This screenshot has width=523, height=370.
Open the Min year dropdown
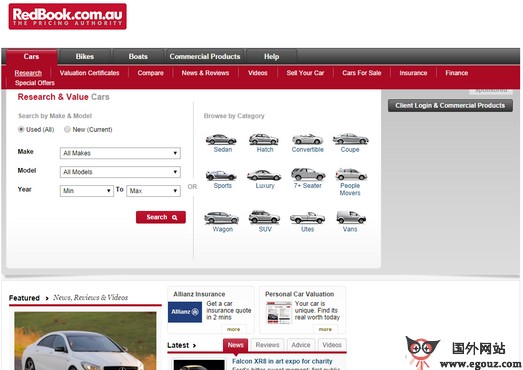point(87,191)
